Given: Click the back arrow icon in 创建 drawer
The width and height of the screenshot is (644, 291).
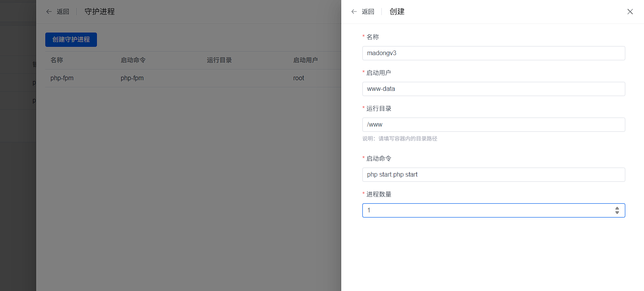Looking at the screenshot, I should (x=354, y=12).
